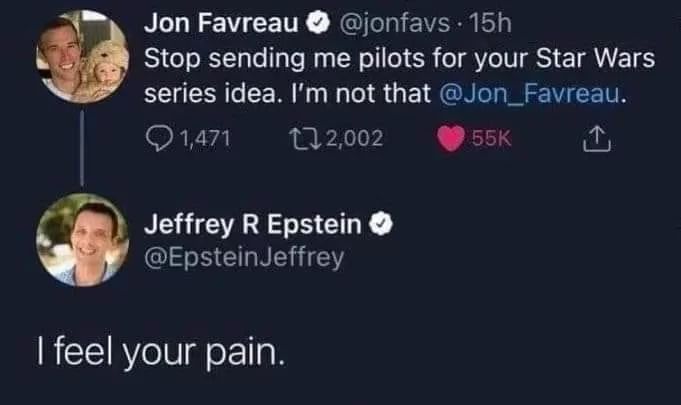This screenshot has width=681, height=405.
Task: Click the 1,471 replies count
Action: coord(207,140)
